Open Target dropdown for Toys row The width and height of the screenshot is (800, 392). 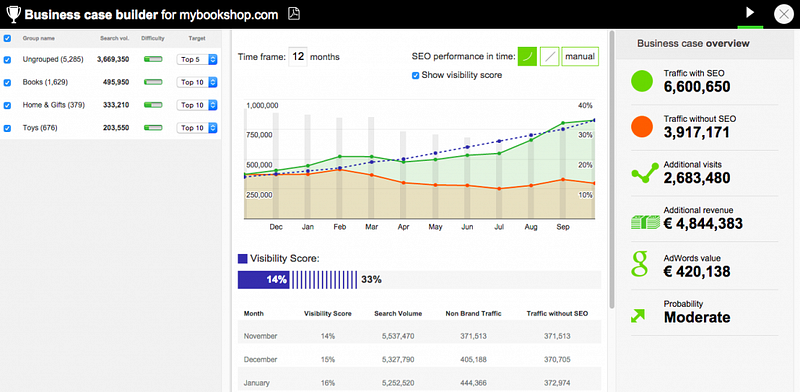(197, 128)
